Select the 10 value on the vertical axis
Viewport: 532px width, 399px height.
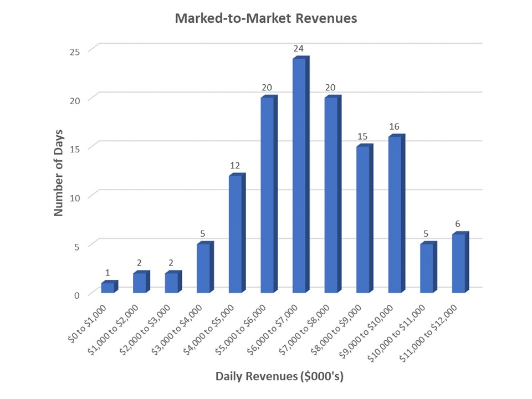(x=75, y=198)
